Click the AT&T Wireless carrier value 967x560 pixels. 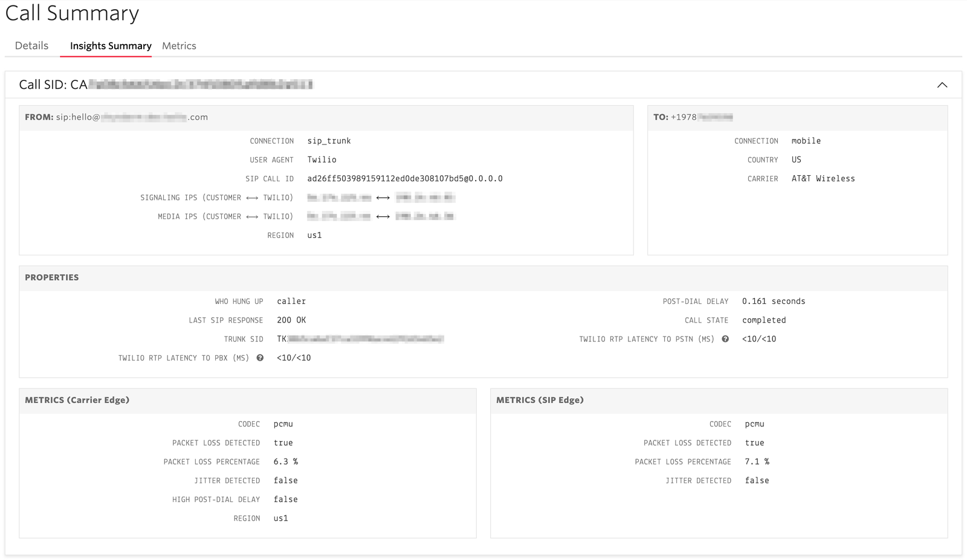coord(823,178)
